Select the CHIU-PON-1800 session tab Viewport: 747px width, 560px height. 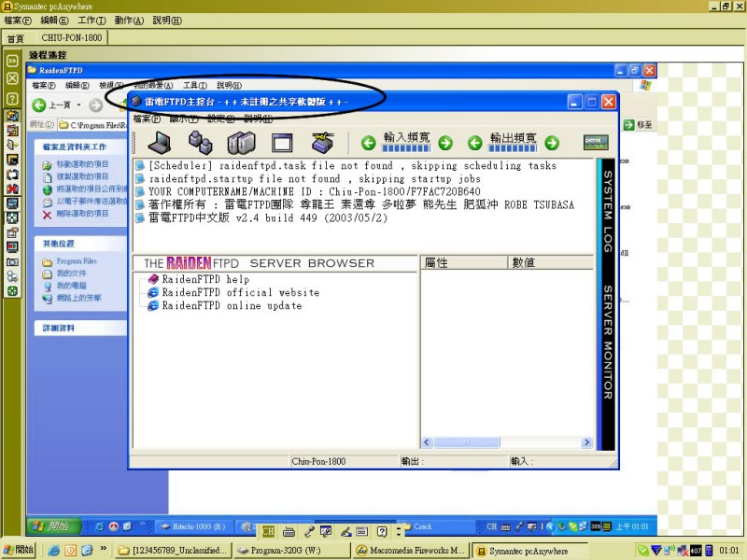point(72,37)
